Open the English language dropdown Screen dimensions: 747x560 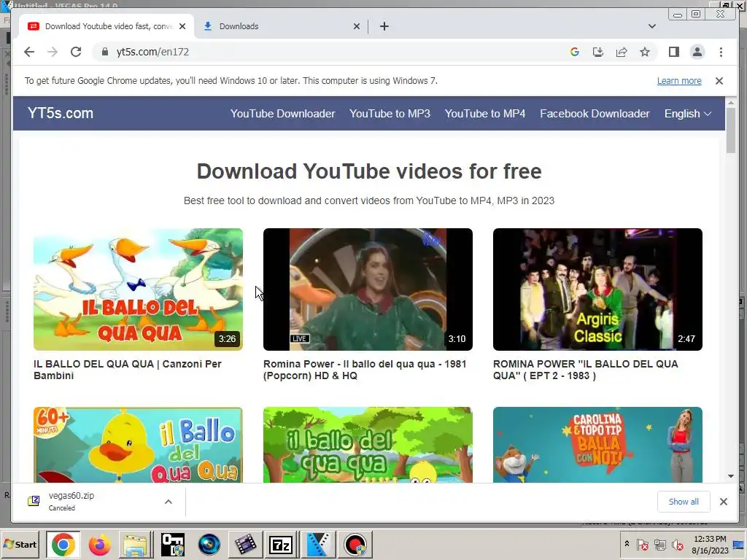[687, 114]
